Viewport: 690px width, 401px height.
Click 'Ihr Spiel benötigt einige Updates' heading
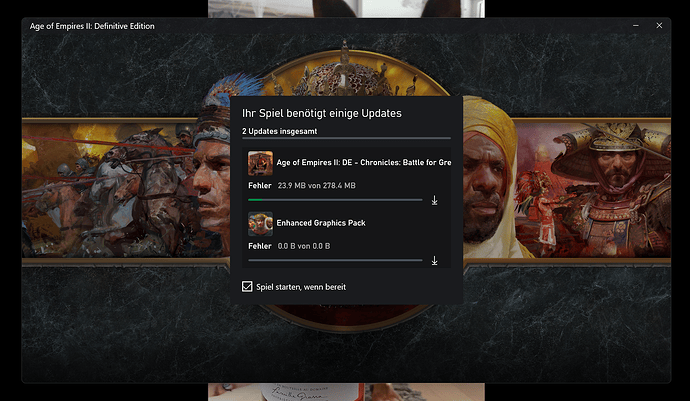coord(322,113)
